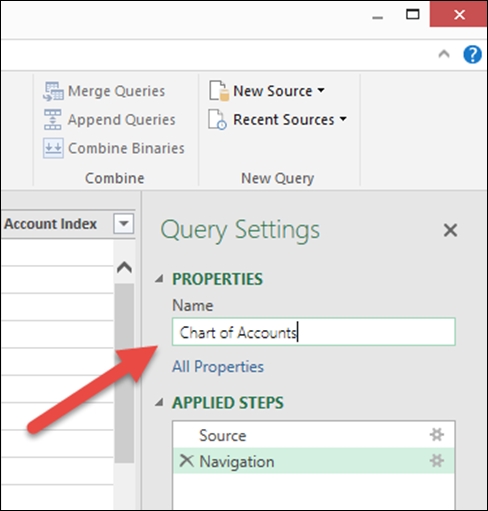Viewport: 488px width, 511px height.
Task: Click the Append Queries icon
Action: [x=53, y=119]
